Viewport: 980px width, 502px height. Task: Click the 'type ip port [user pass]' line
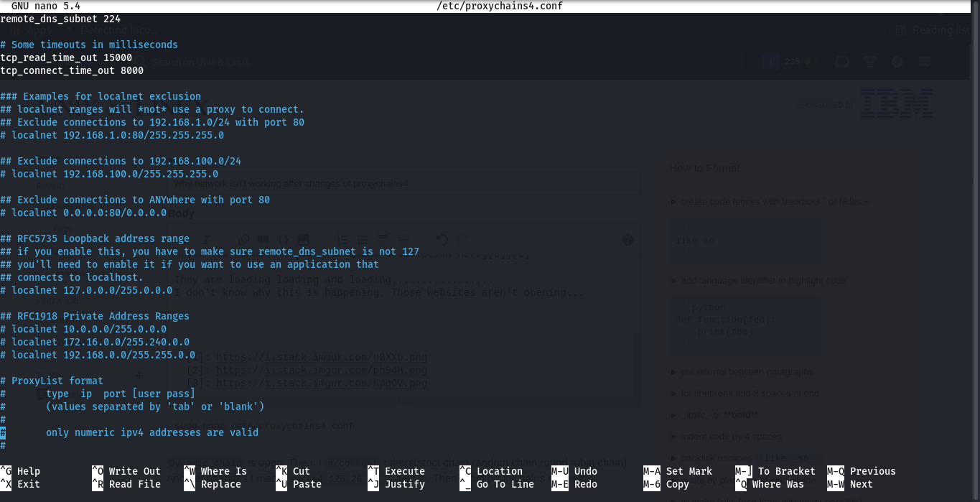121,394
